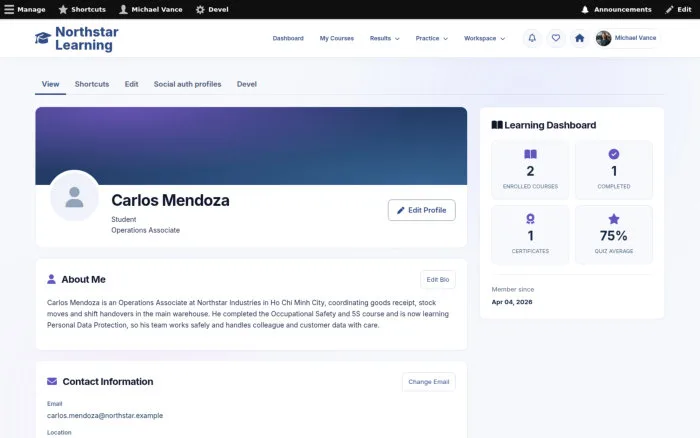Viewport: 700px width, 438px height.
Task: Click the Edit Bio button
Action: [438, 279]
